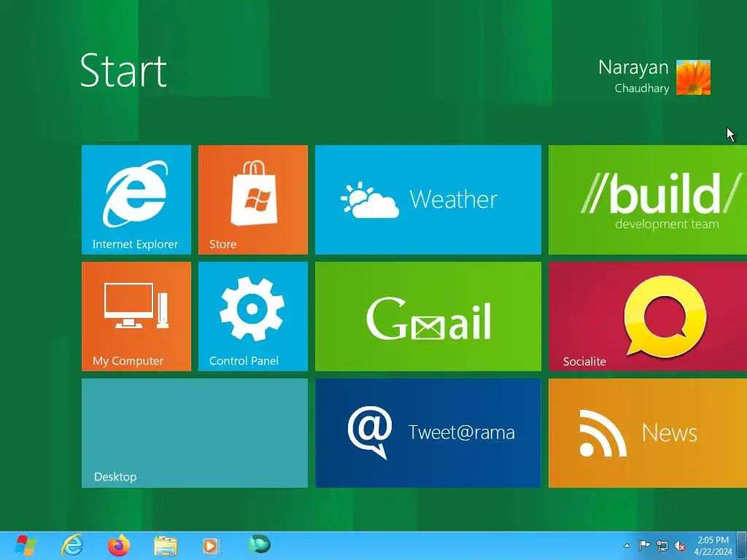Click the muted volume tray icon
Image resolution: width=747 pixels, height=560 pixels.
pos(680,546)
